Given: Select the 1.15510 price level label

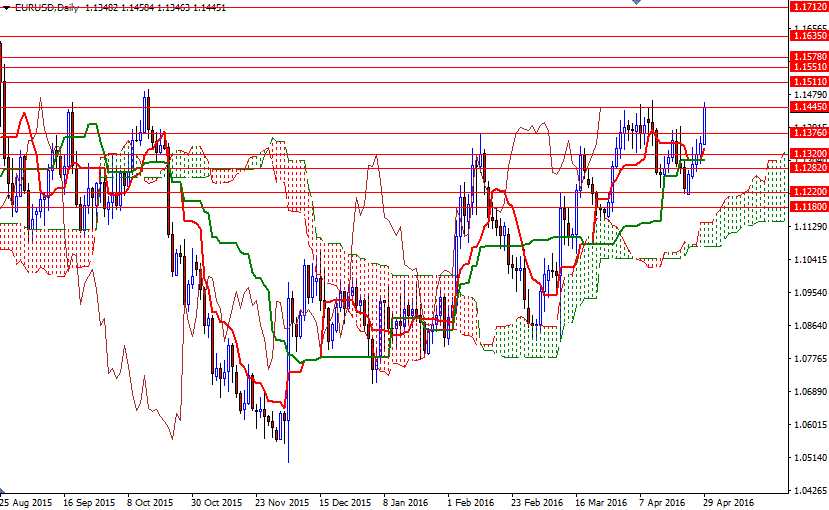Looking at the screenshot, I should [x=809, y=67].
